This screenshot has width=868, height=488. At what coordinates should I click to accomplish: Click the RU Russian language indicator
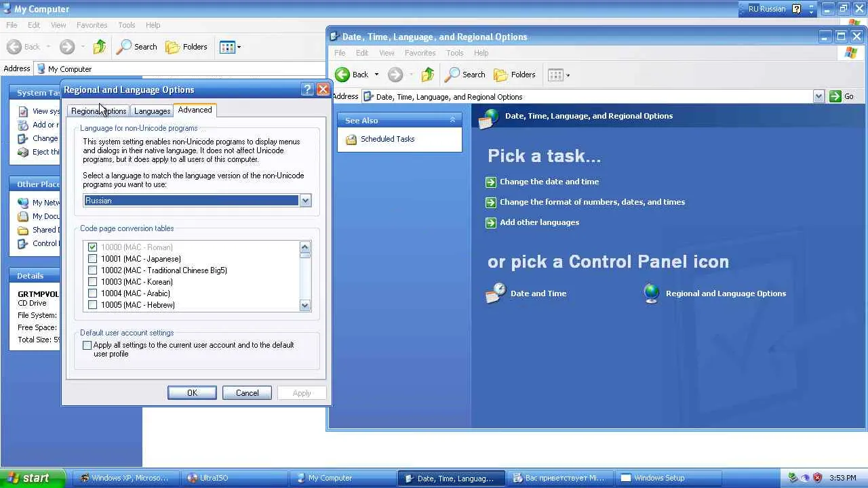pos(766,9)
